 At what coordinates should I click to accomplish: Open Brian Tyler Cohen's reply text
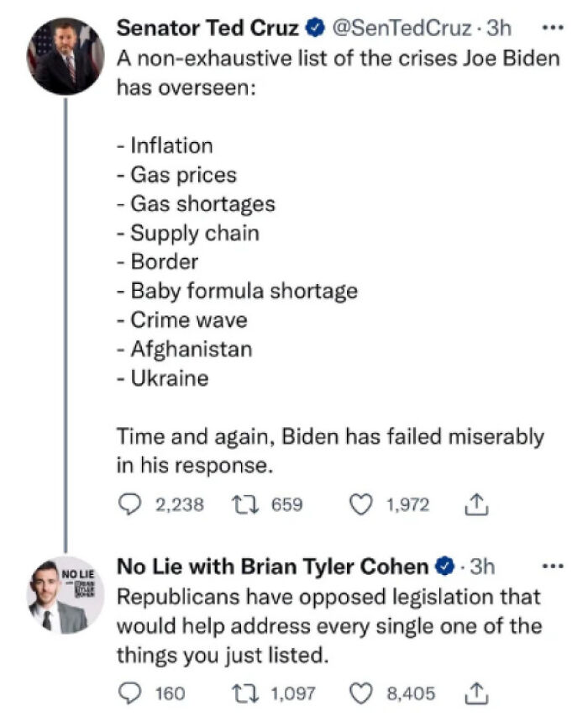pyautogui.click(x=328, y=626)
